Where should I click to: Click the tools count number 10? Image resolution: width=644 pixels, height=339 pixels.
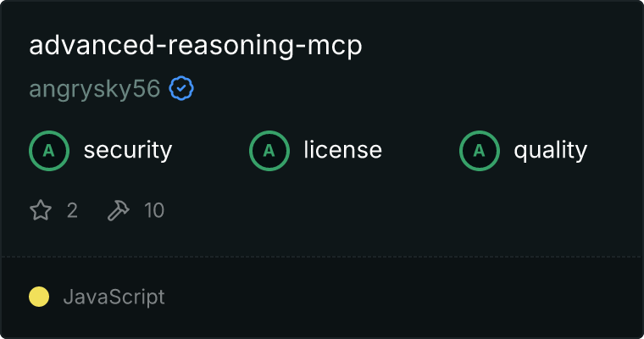coord(154,210)
